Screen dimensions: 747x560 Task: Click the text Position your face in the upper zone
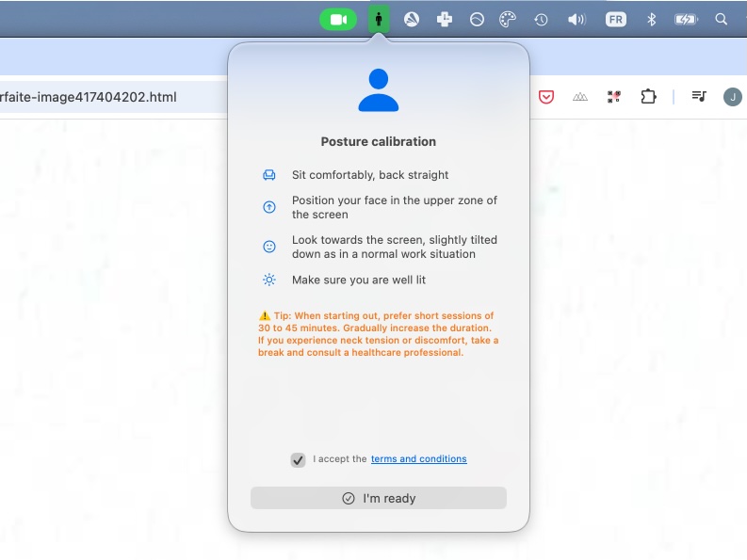click(395, 207)
